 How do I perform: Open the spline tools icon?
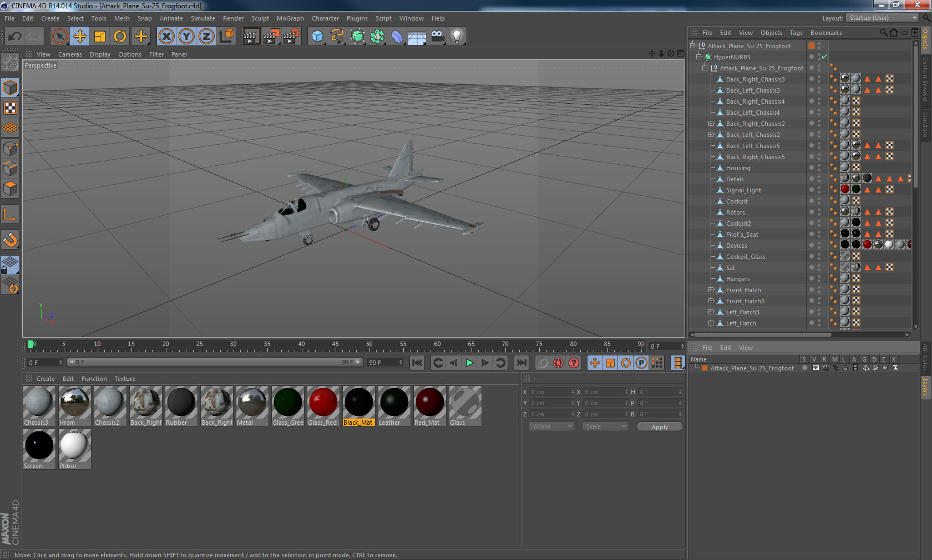337,37
